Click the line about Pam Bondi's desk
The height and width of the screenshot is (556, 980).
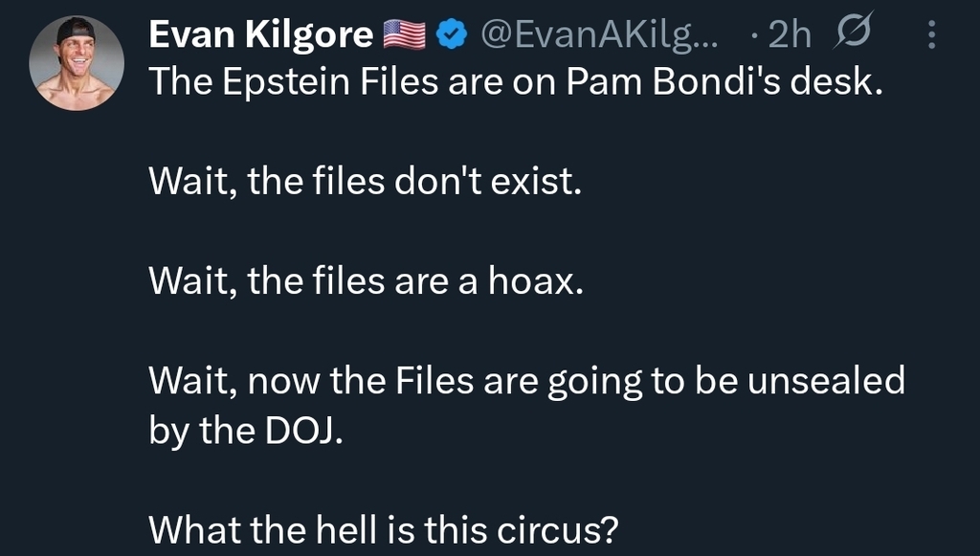(x=513, y=84)
